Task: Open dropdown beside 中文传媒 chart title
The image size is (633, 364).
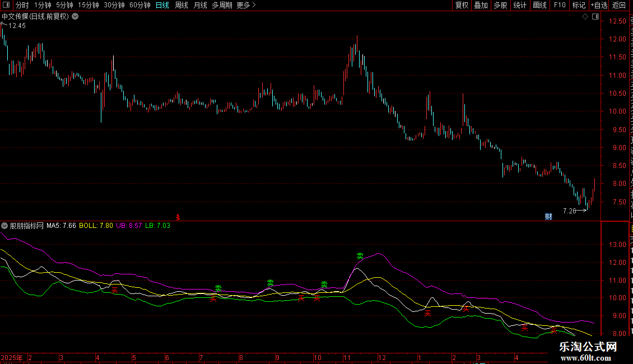Action: (75, 17)
